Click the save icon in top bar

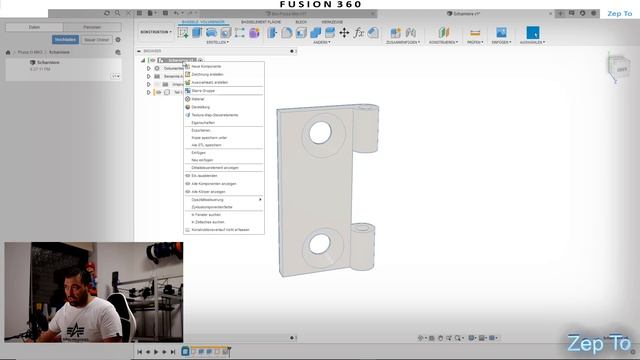click(165, 13)
